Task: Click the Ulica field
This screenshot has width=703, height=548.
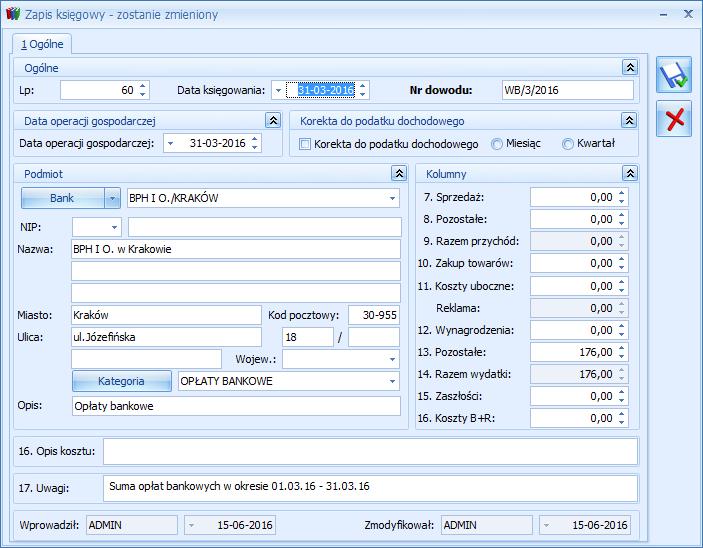Action: (x=166, y=337)
